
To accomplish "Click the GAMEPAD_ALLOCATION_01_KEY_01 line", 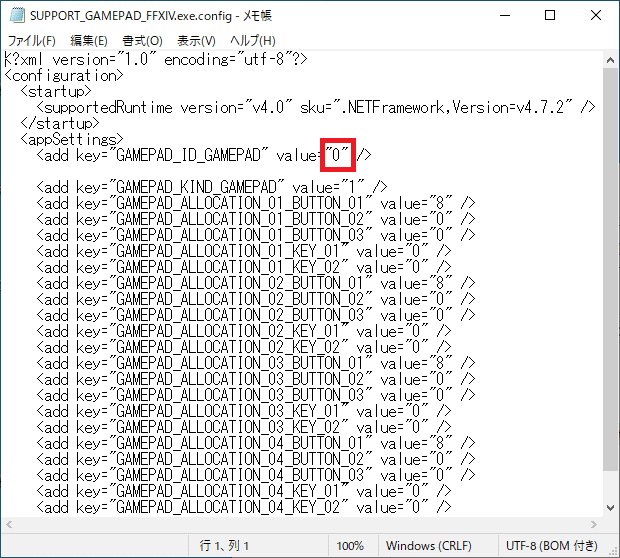I will (244, 251).
